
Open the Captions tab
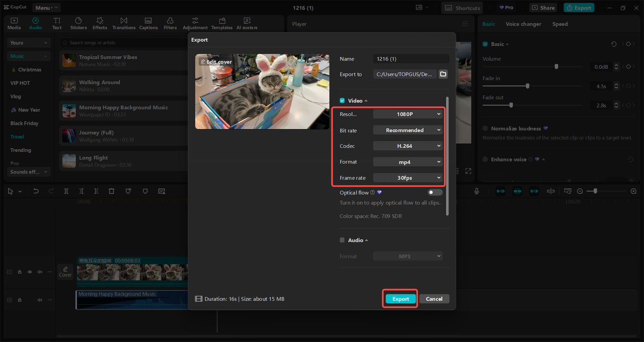click(x=148, y=23)
